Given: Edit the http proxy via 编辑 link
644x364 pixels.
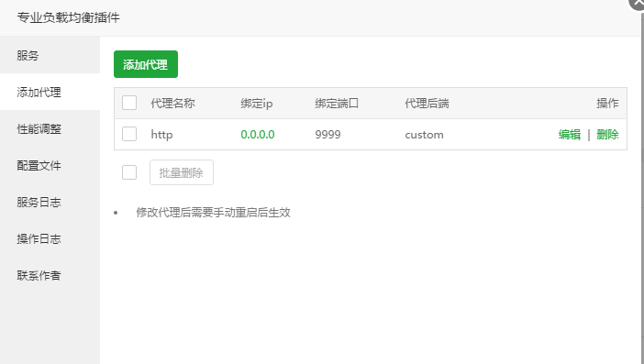Looking at the screenshot, I should pyautogui.click(x=570, y=135).
